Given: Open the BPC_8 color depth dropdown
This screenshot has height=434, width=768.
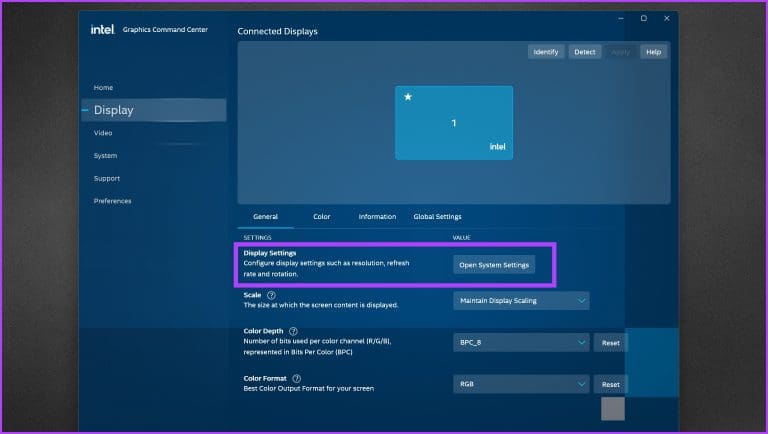Looking at the screenshot, I should (521, 342).
